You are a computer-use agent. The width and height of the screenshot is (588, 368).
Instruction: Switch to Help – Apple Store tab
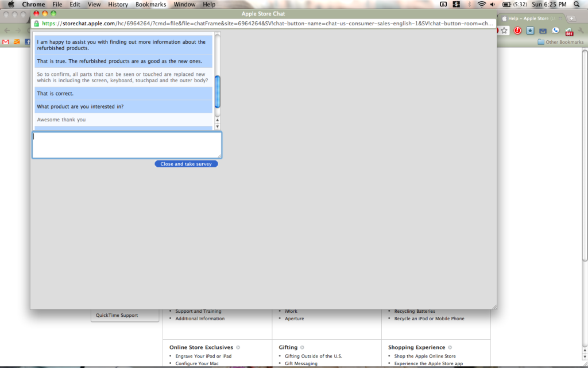pos(531,18)
